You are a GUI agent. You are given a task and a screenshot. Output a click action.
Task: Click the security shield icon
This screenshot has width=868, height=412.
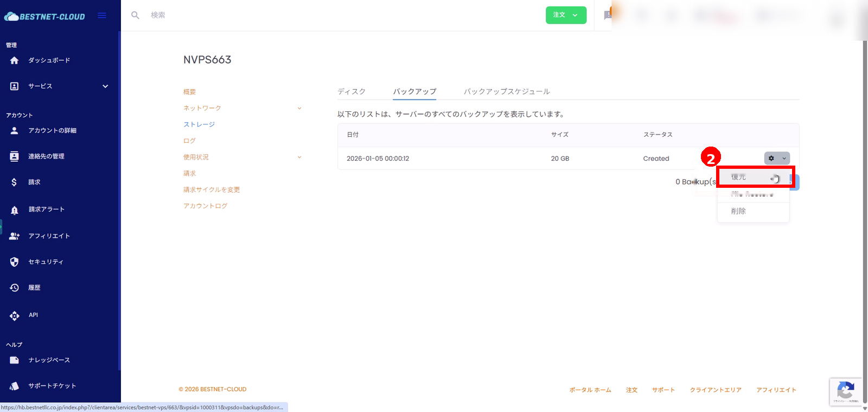tap(15, 262)
